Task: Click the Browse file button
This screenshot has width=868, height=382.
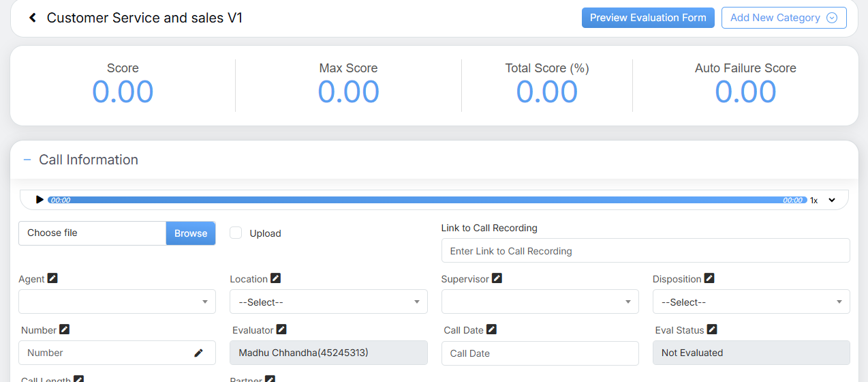Action: [x=191, y=233]
